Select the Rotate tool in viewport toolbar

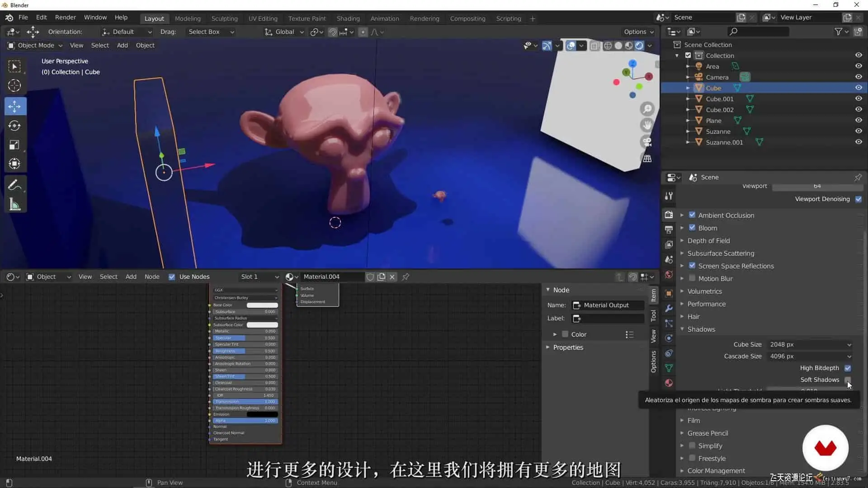pos(14,126)
